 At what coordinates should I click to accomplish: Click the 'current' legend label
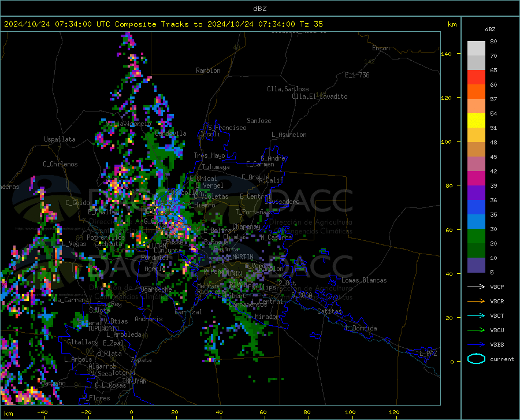tap(502, 359)
